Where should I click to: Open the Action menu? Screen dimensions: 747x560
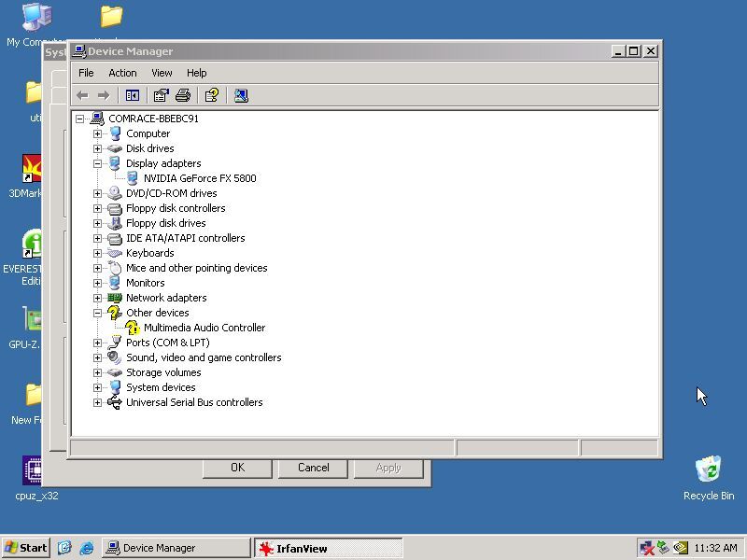(x=122, y=73)
